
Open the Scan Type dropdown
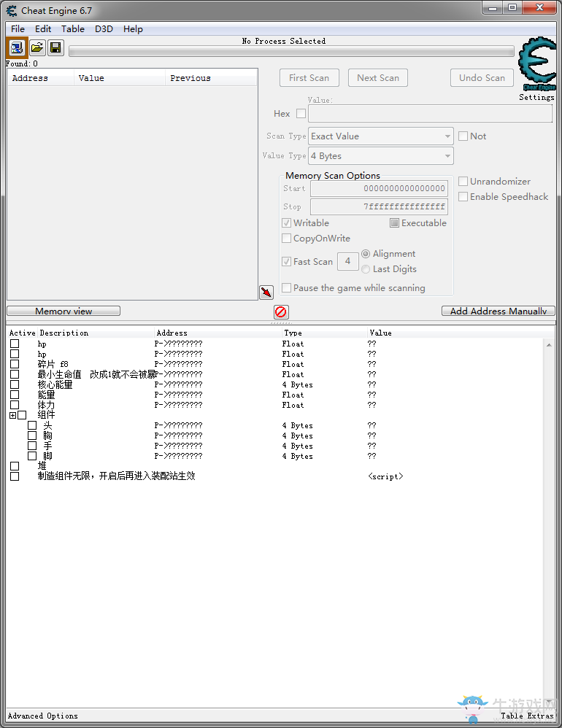click(381, 136)
